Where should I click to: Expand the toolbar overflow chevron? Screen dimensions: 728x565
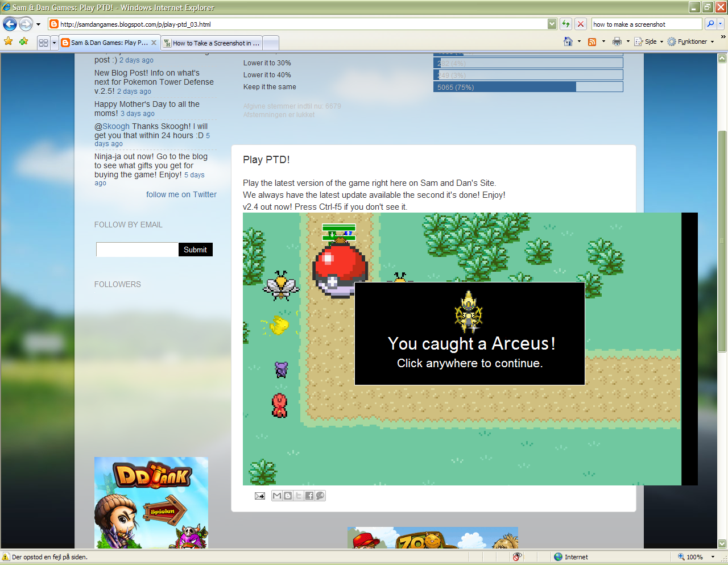[x=723, y=37]
